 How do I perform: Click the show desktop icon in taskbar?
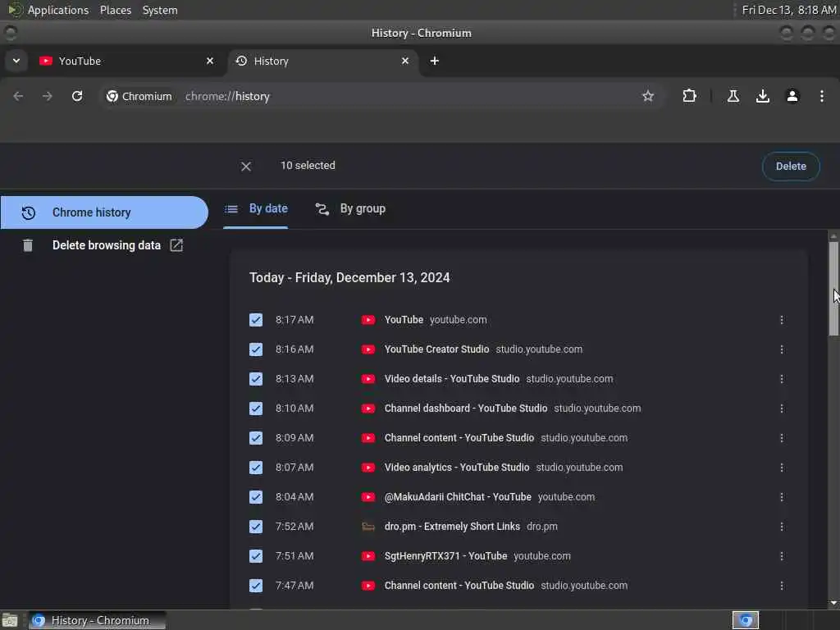tap(10, 620)
